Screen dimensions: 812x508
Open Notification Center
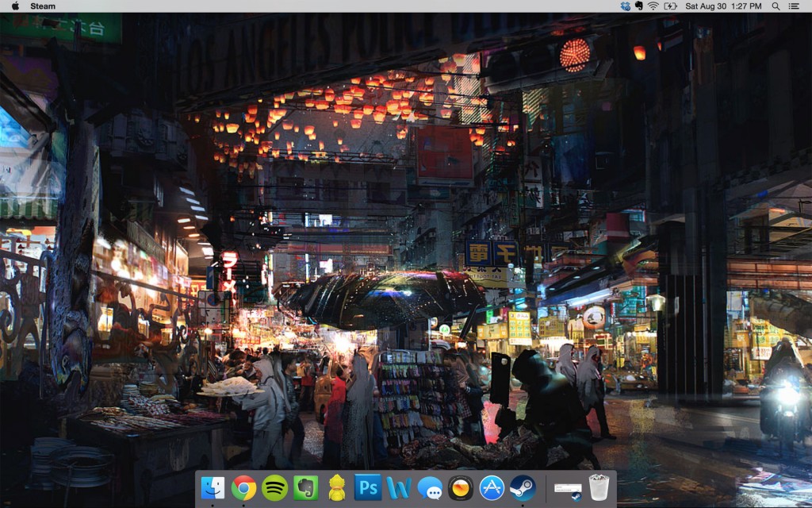point(794,6)
